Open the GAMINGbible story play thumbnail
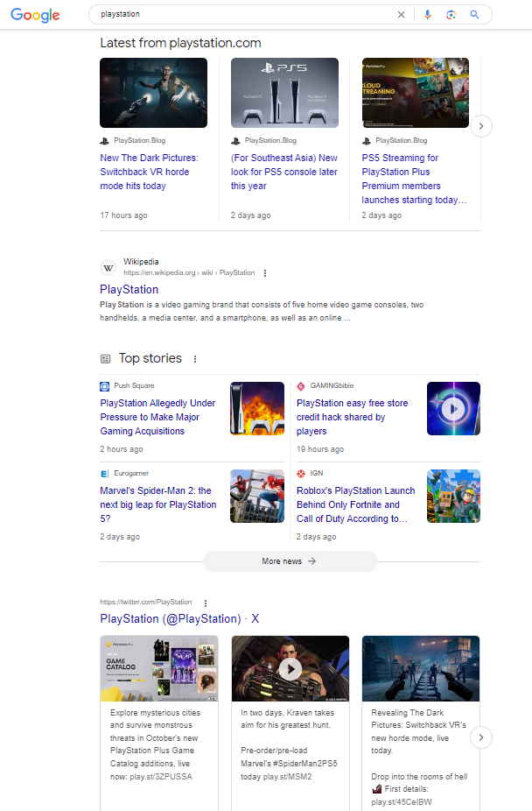 point(453,409)
